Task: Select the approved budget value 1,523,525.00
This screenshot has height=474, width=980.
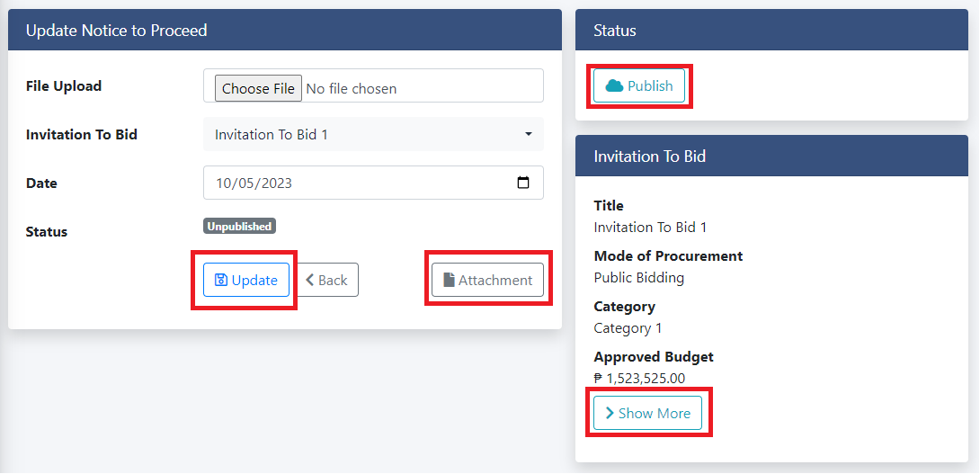Action: [x=639, y=379]
